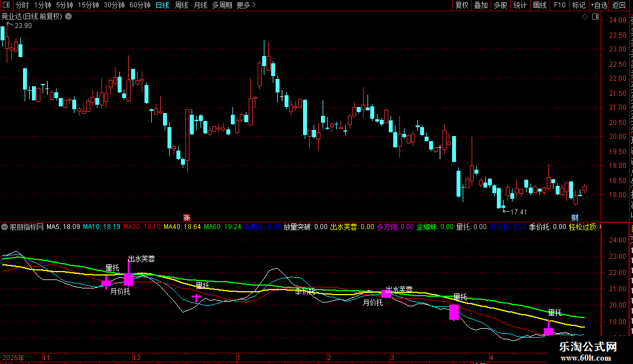633x364 pixels.
Task: Select the 日线 daily tab
Action: 162,5
